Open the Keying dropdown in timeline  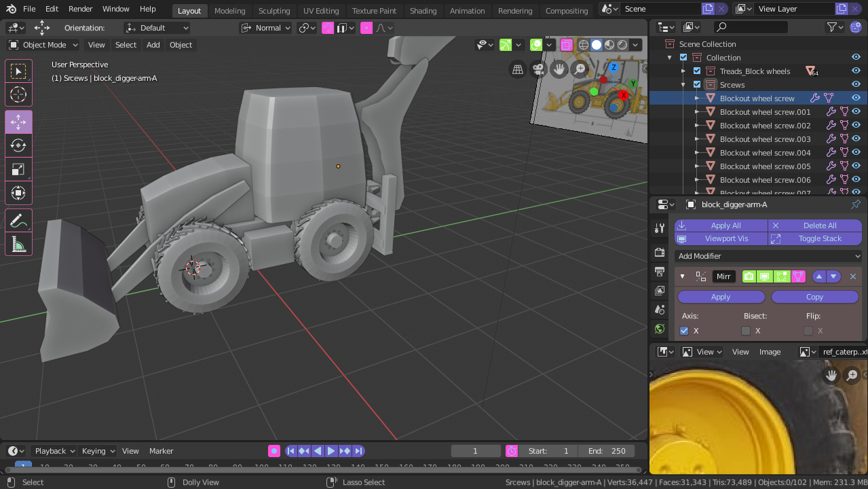pyautogui.click(x=98, y=451)
